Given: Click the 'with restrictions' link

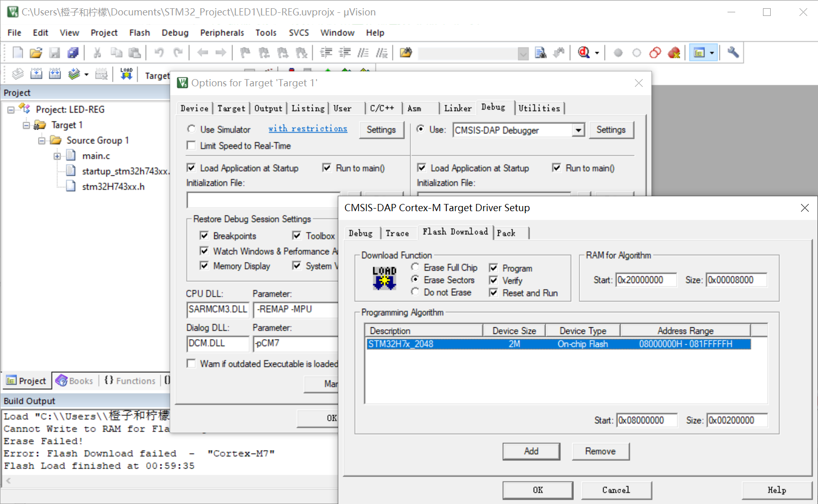Looking at the screenshot, I should pyautogui.click(x=307, y=128).
